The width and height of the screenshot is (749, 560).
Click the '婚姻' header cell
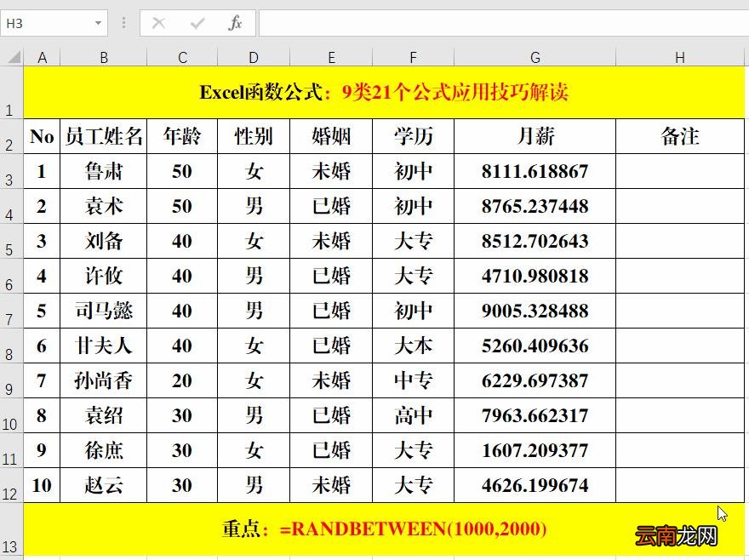331,136
